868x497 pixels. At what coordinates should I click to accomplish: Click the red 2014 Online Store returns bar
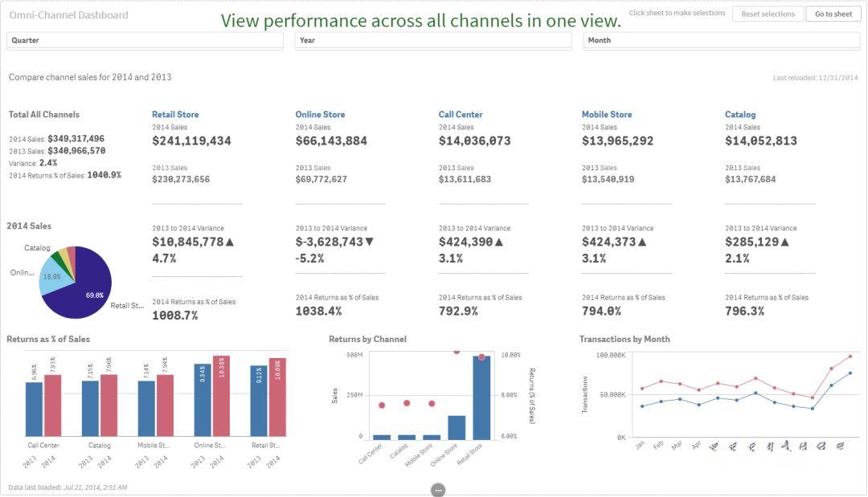click(221, 397)
